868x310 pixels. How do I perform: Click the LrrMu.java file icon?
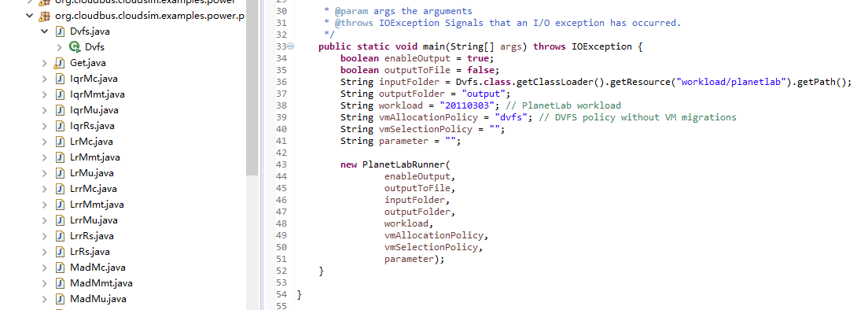pyautogui.click(x=61, y=220)
